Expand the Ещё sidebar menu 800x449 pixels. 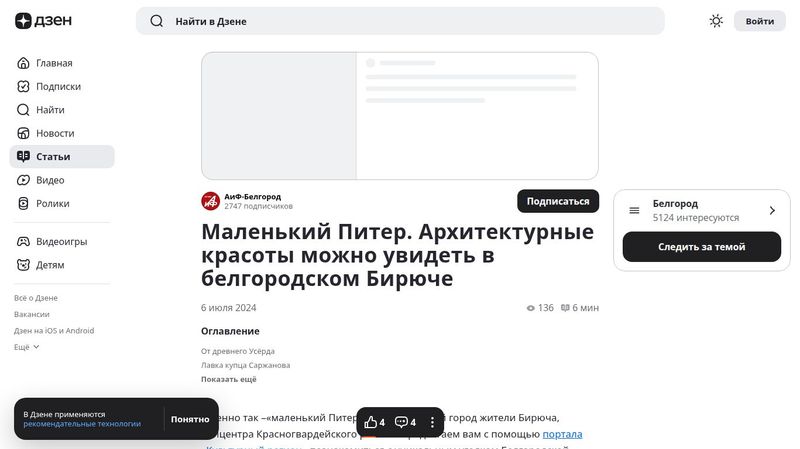(x=27, y=347)
